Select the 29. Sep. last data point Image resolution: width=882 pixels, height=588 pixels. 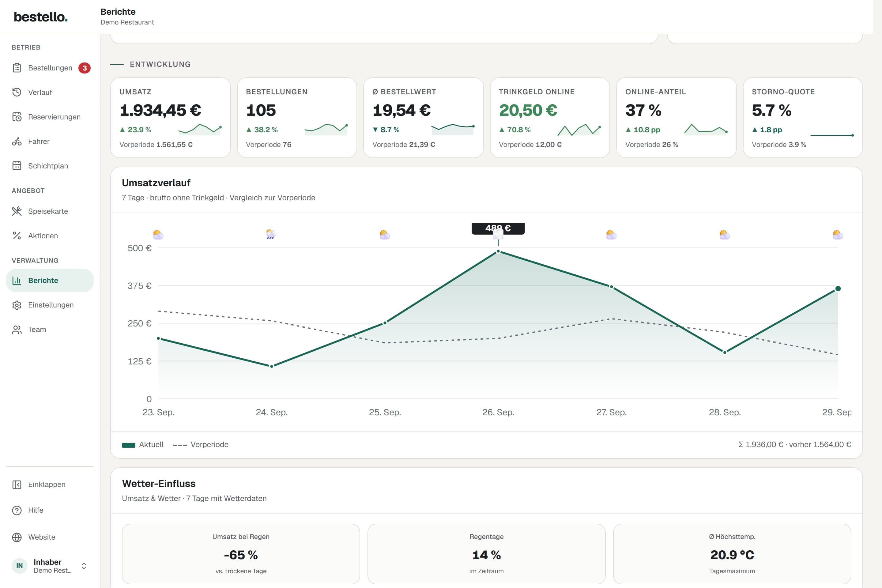(x=838, y=289)
